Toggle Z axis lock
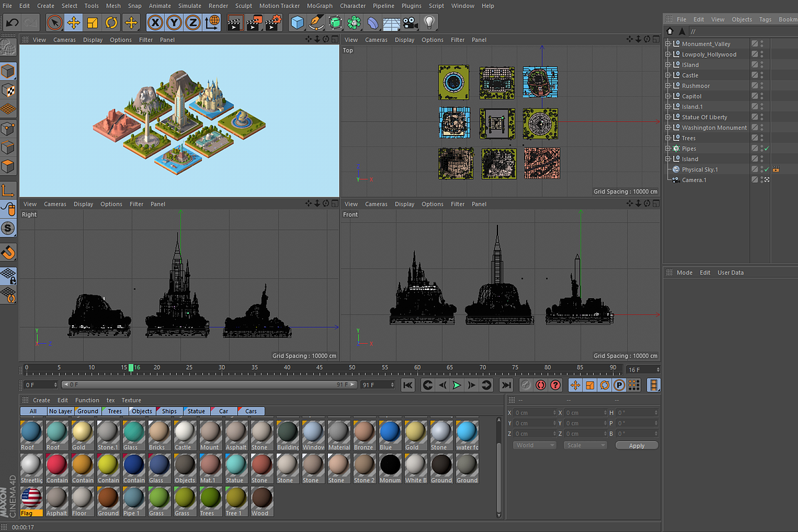This screenshot has height=532, width=798. click(193, 23)
